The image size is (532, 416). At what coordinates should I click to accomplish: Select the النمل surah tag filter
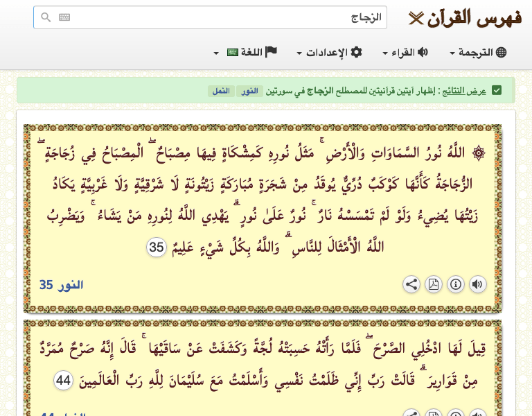221,91
